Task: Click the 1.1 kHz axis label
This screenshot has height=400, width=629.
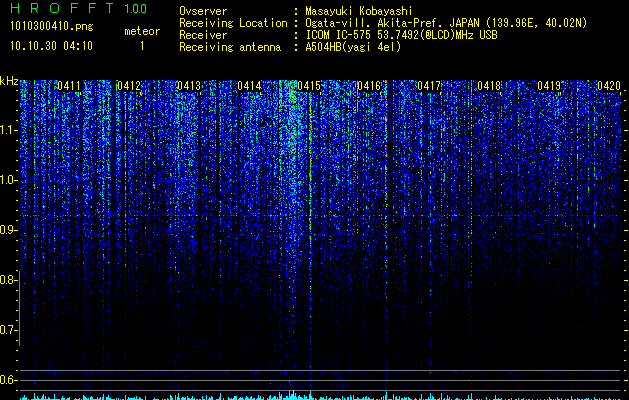Action: (8, 130)
